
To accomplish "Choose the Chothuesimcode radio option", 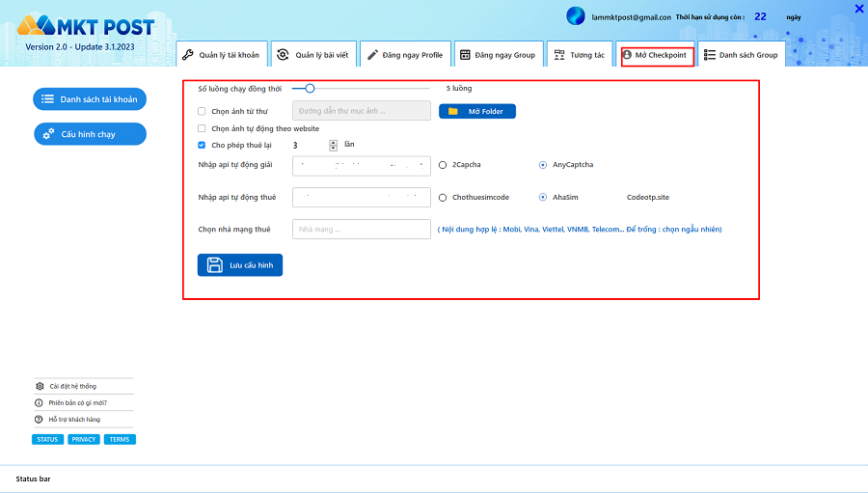I will 443,197.
